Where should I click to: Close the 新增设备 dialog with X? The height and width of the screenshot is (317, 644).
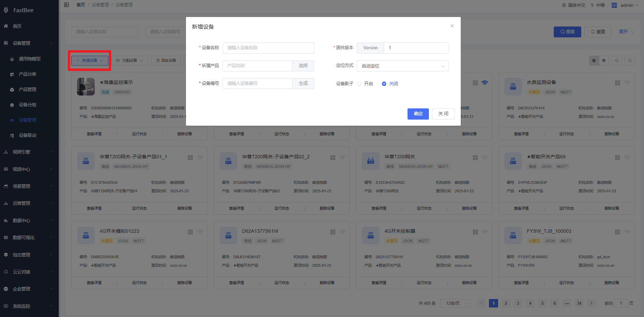point(452,26)
